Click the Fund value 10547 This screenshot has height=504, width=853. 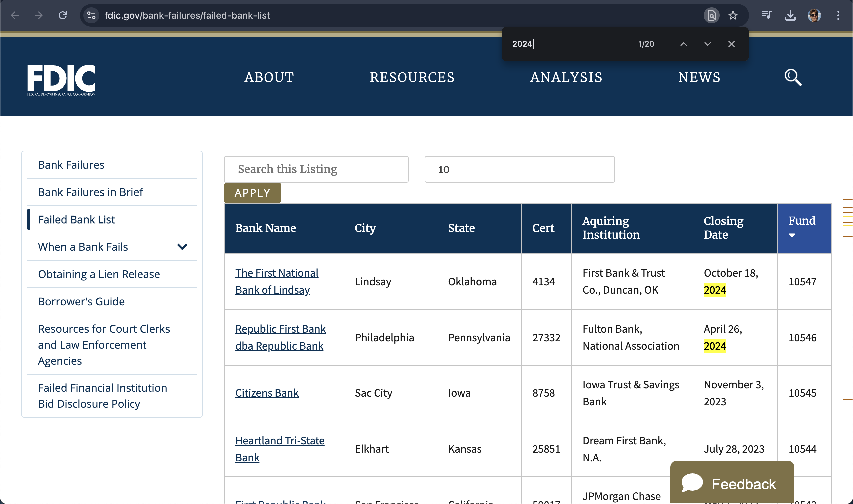click(x=802, y=281)
